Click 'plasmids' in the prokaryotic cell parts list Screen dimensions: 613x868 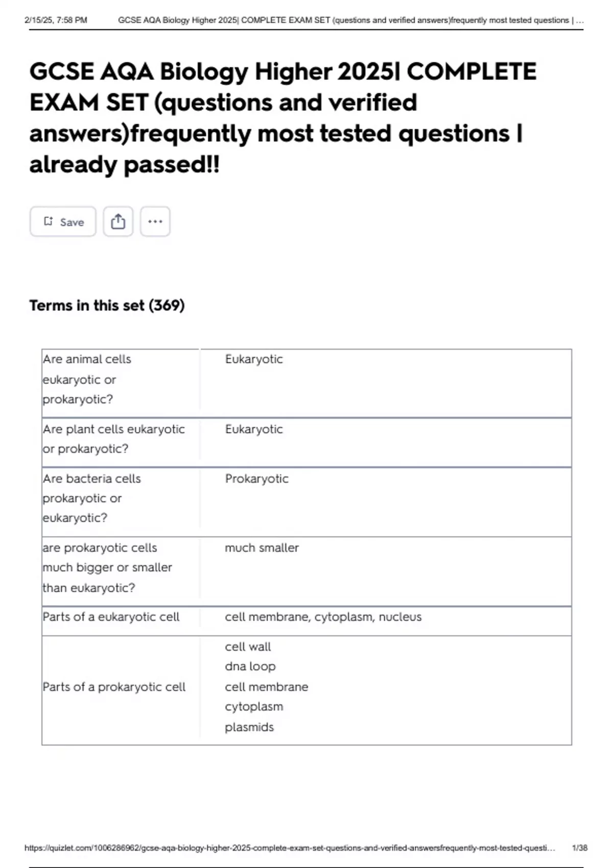point(249,727)
